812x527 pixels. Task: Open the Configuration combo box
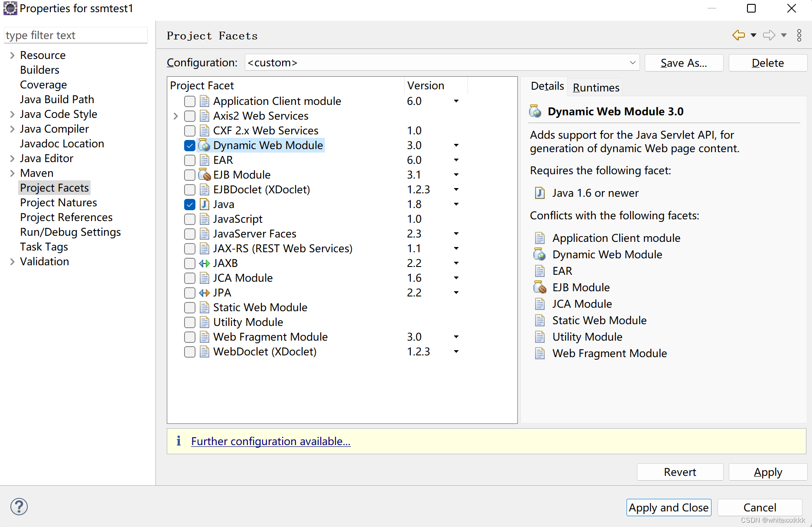point(442,63)
